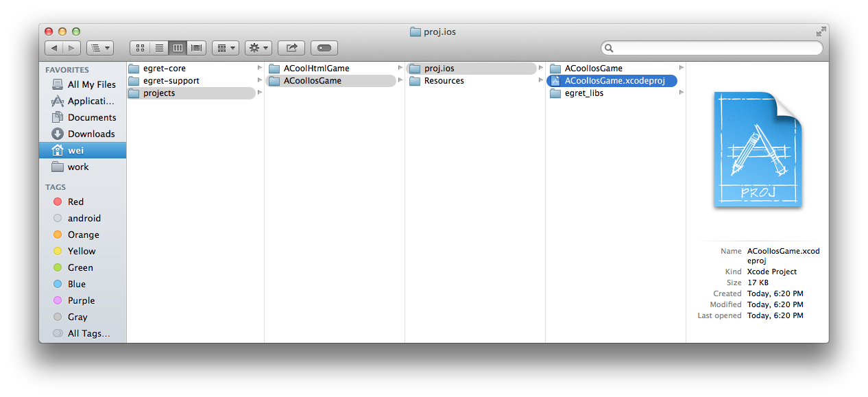Open the path list dropdown in toolbar
The width and height of the screenshot is (868, 397).
tap(100, 48)
